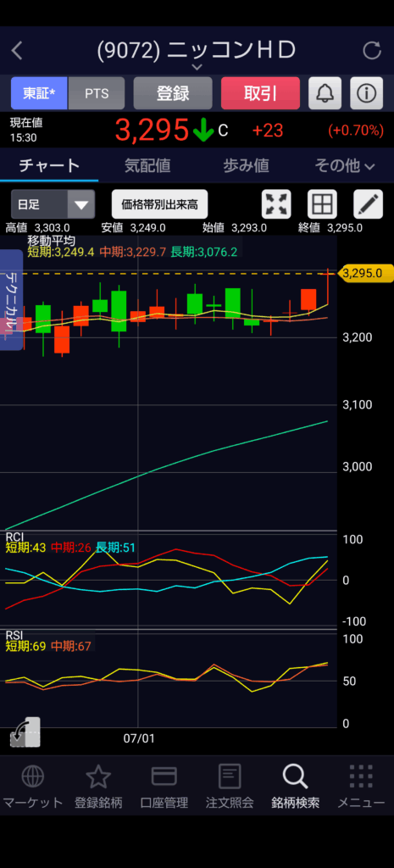Tap the 始値 3,293.0 value
394x868 pixels.
coord(234,227)
